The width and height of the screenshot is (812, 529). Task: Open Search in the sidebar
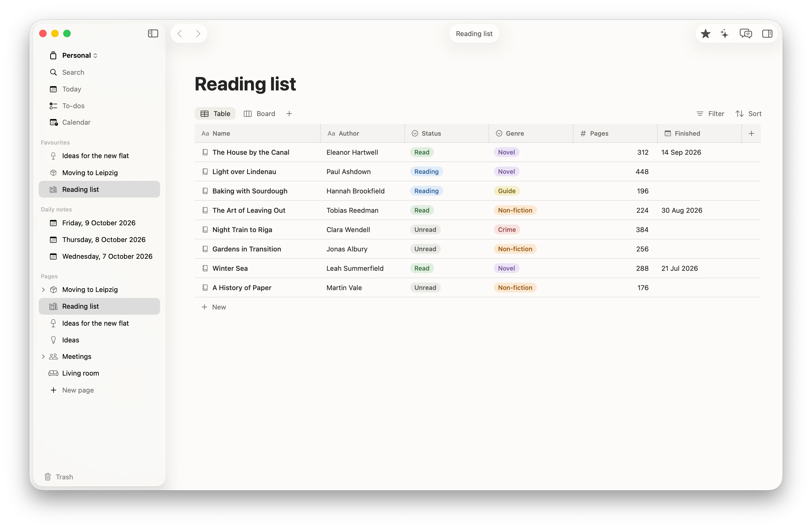pos(99,72)
